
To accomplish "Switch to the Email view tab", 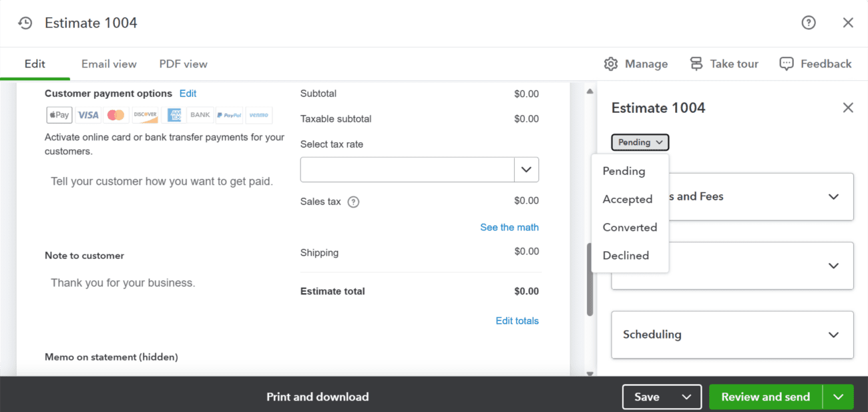I will 109,64.
